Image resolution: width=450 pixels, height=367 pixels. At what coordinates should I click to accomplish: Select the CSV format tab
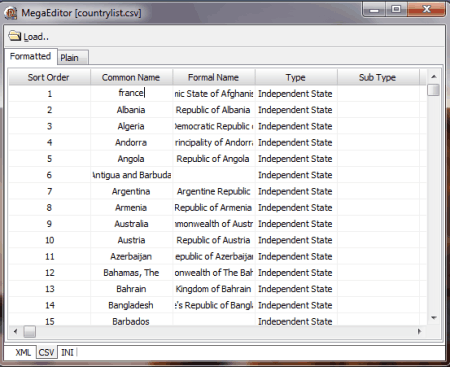[x=46, y=352]
